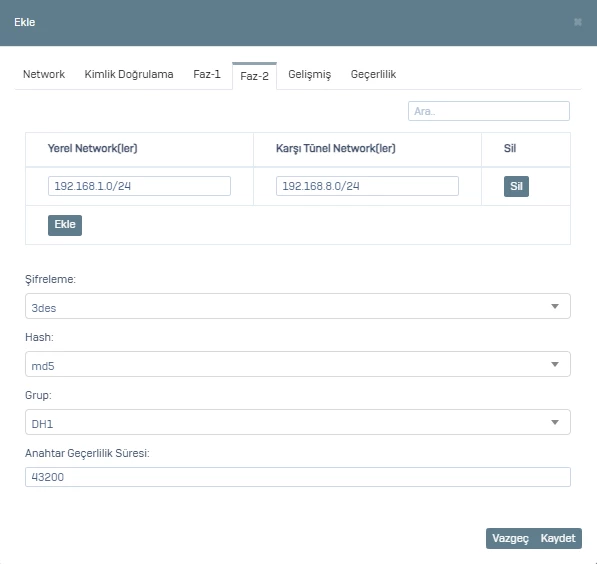This screenshot has width=597, height=564.
Task: Focus the Anahtar Geçerlilik Süresi field
Action: [298, 477]
